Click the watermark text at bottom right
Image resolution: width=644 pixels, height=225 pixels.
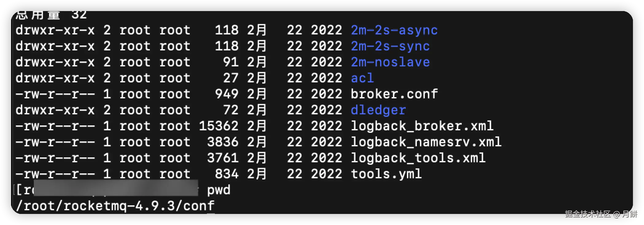[x=601, y=214]
